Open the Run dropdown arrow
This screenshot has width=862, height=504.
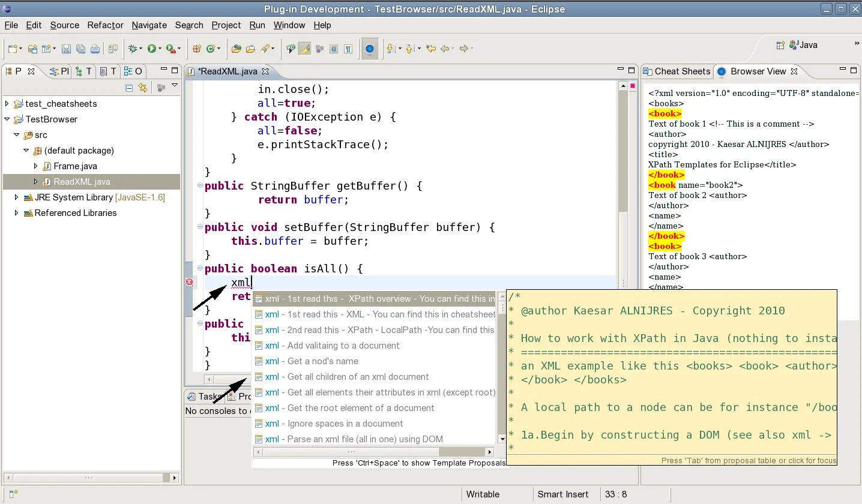point(160,49)
